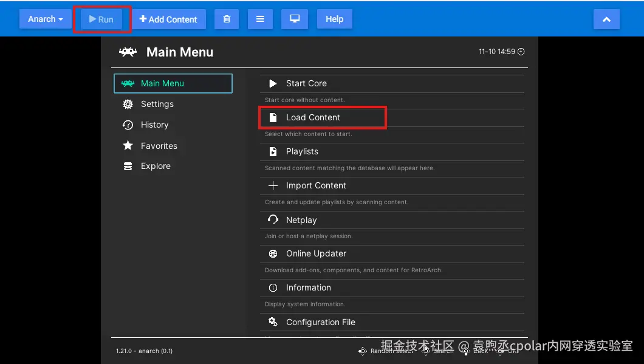
Task: Open the Help button
Action: 334,19
